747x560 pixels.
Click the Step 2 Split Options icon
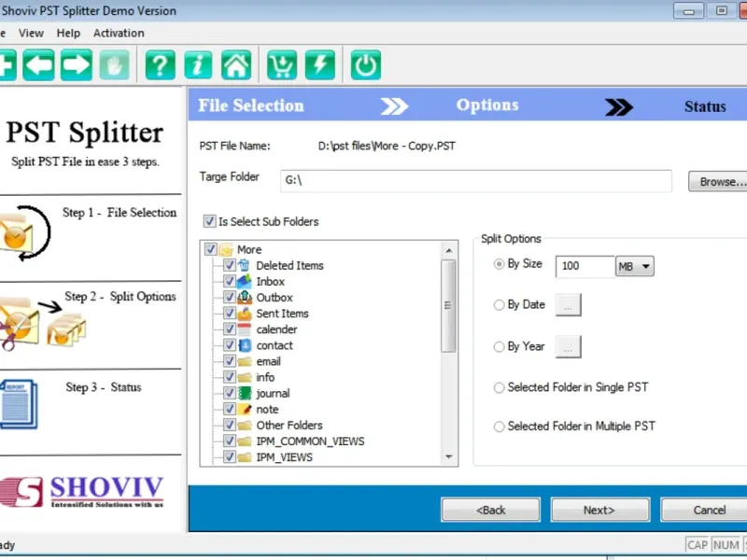point(42,324)
